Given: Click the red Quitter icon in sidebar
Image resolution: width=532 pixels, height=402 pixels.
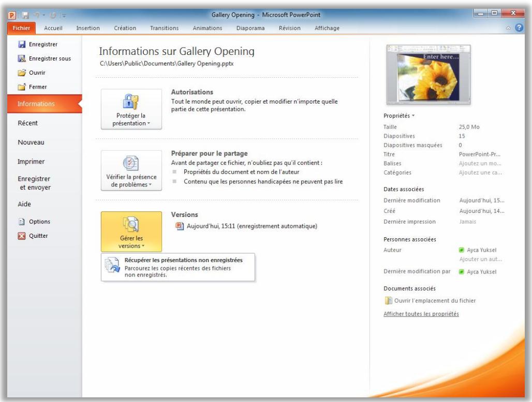Looking at the screenshot, I should point(22,236).
